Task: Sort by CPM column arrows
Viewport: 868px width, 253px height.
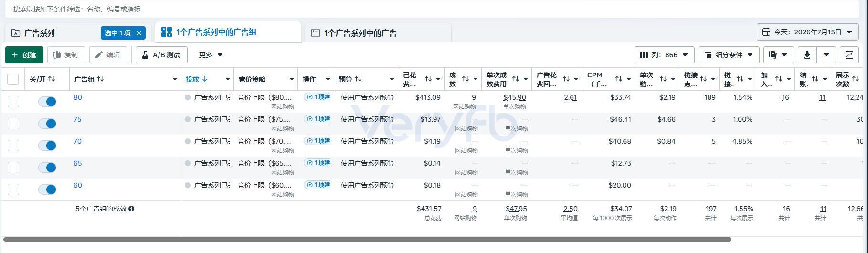Action: [619, 79]
